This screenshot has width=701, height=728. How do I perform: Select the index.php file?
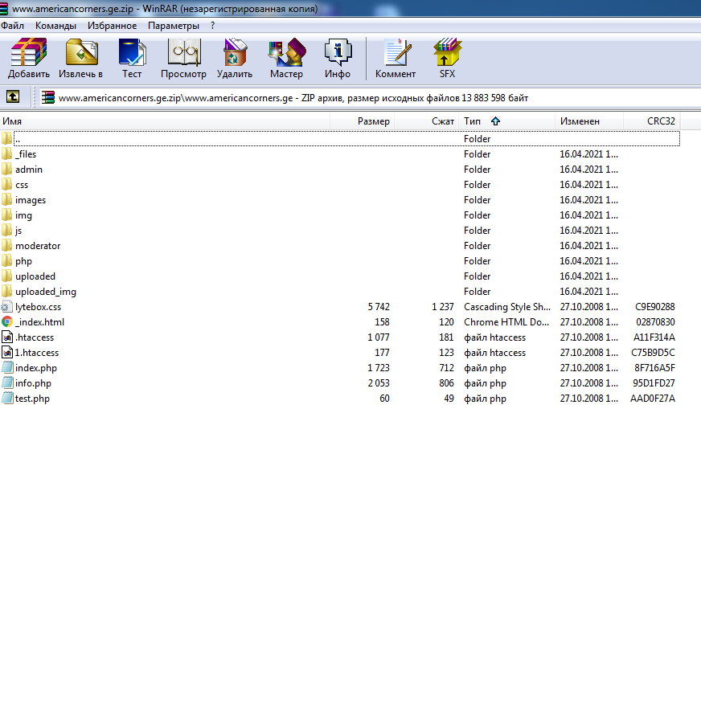pos(36,368)
